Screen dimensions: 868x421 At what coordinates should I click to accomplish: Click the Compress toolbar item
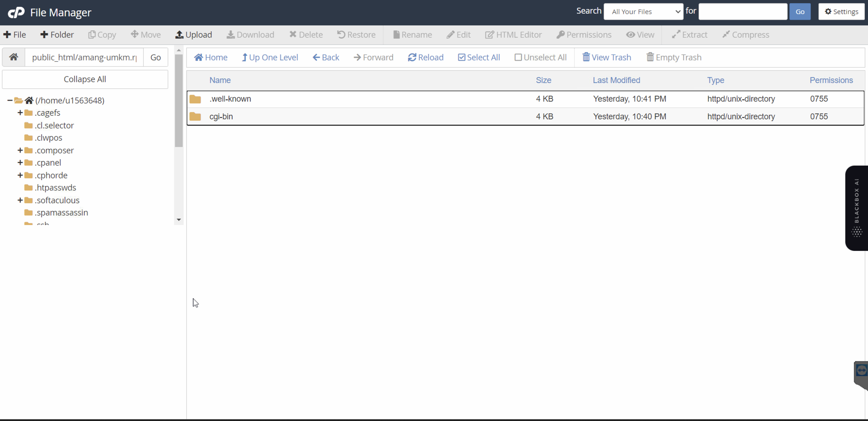point(746,35)
